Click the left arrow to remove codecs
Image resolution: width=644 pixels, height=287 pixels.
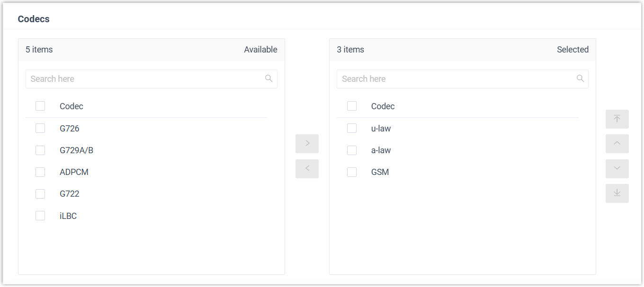tap(307, 169)
